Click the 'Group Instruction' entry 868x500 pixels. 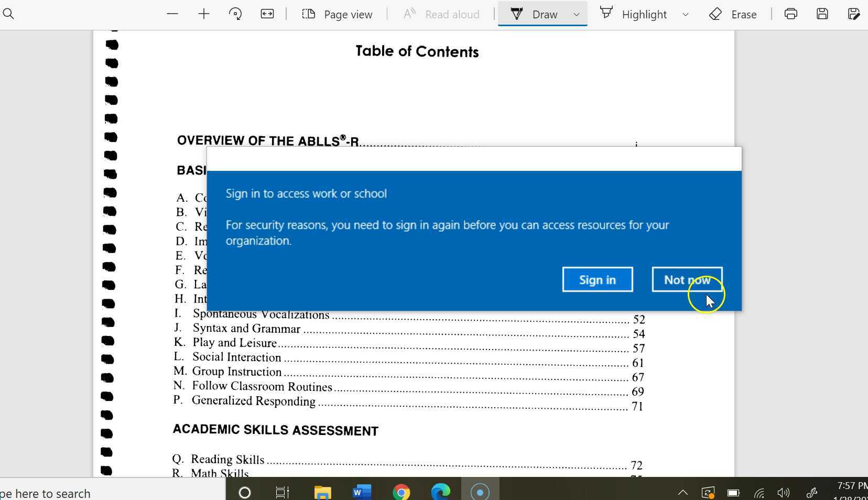(x=237, y=372)
